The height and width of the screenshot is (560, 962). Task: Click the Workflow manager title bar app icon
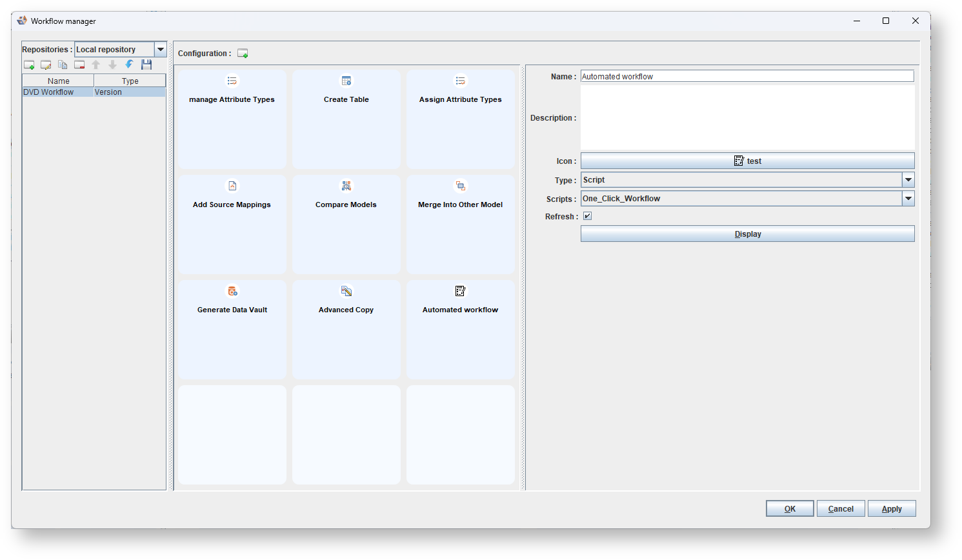click(x=23, y=21)
